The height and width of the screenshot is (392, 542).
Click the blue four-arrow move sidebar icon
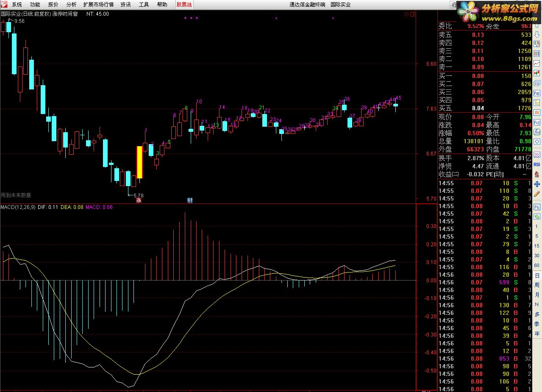click(537, 184)
